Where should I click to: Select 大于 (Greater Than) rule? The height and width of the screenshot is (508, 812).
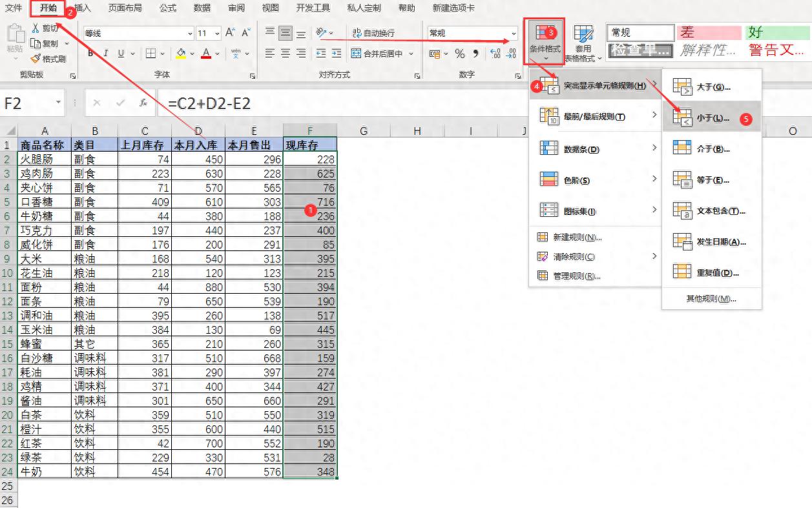click(712, 86)
